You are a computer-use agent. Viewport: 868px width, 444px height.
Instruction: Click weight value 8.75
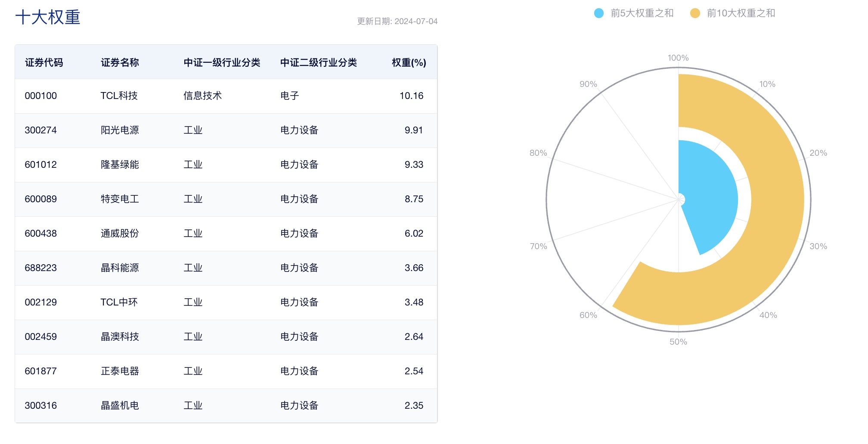click(414, 199)
